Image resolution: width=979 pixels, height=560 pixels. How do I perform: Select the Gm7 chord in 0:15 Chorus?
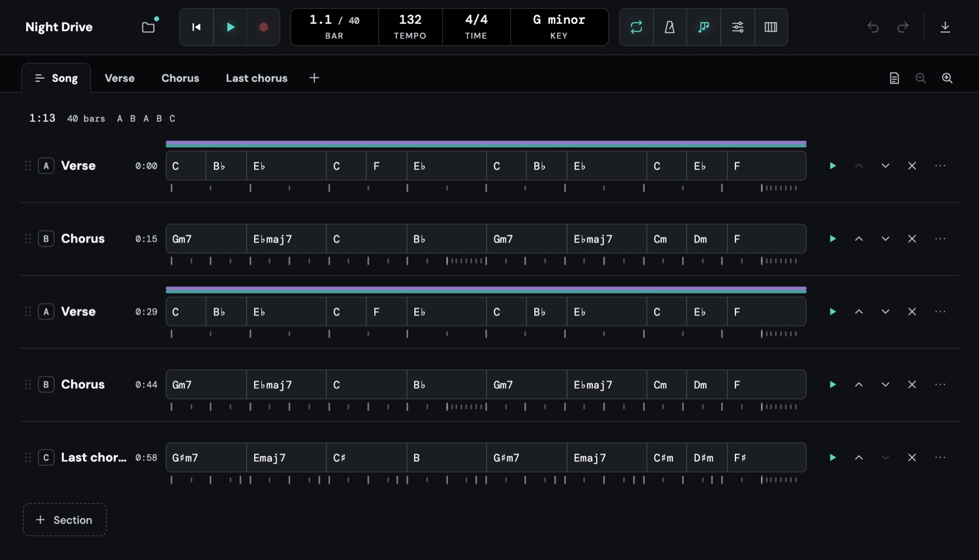pyautogui.click(x=206, y=239)
